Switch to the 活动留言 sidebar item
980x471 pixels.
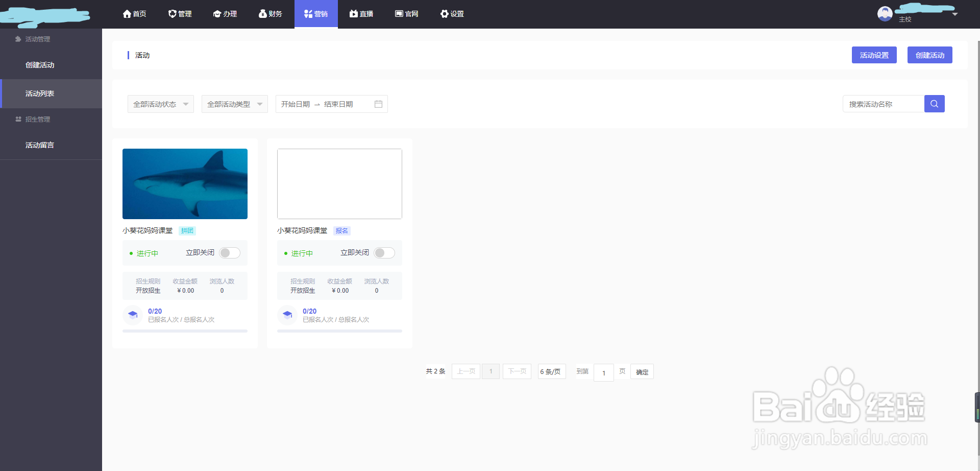point(40,145)
